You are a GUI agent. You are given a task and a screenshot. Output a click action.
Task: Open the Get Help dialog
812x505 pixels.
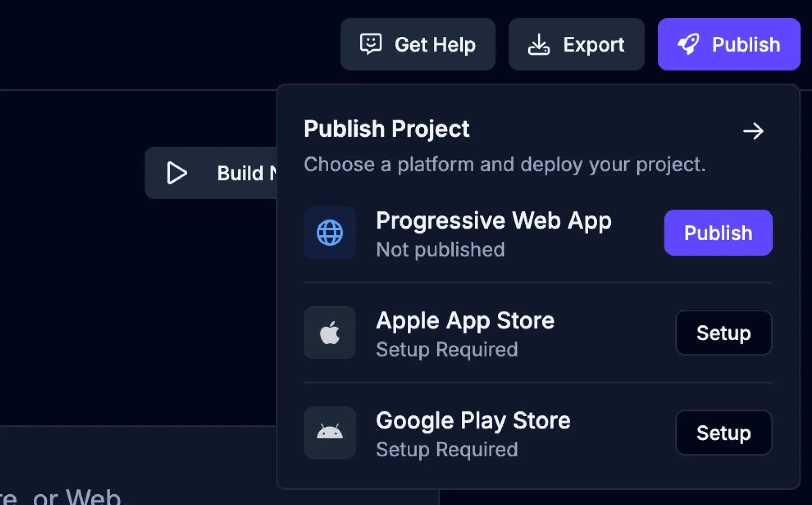(x=418, y=44)
